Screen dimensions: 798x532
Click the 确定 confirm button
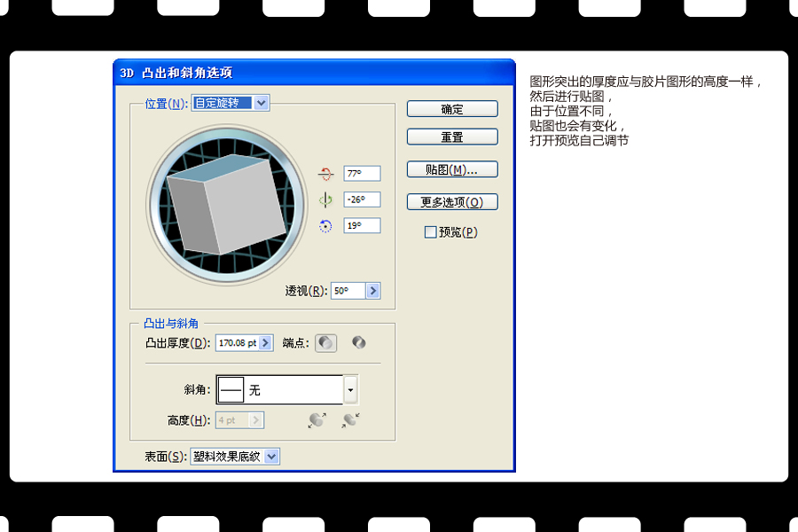452,108
